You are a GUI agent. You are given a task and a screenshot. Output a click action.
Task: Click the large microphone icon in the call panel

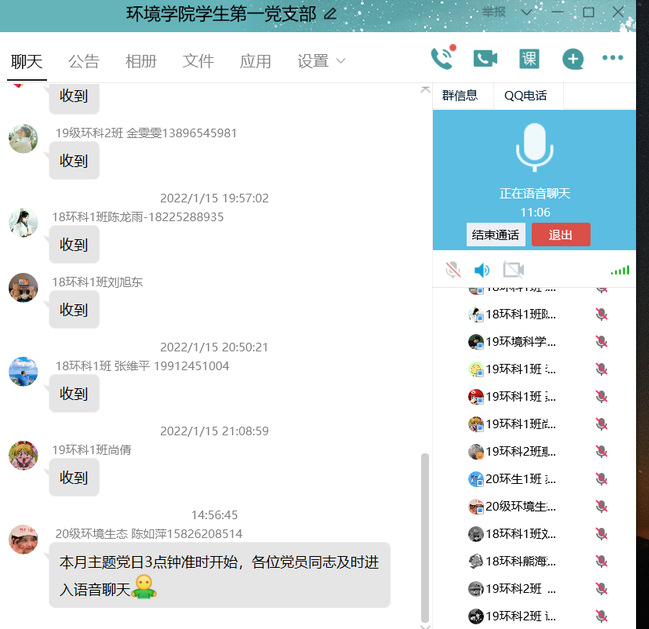(533, 148)
